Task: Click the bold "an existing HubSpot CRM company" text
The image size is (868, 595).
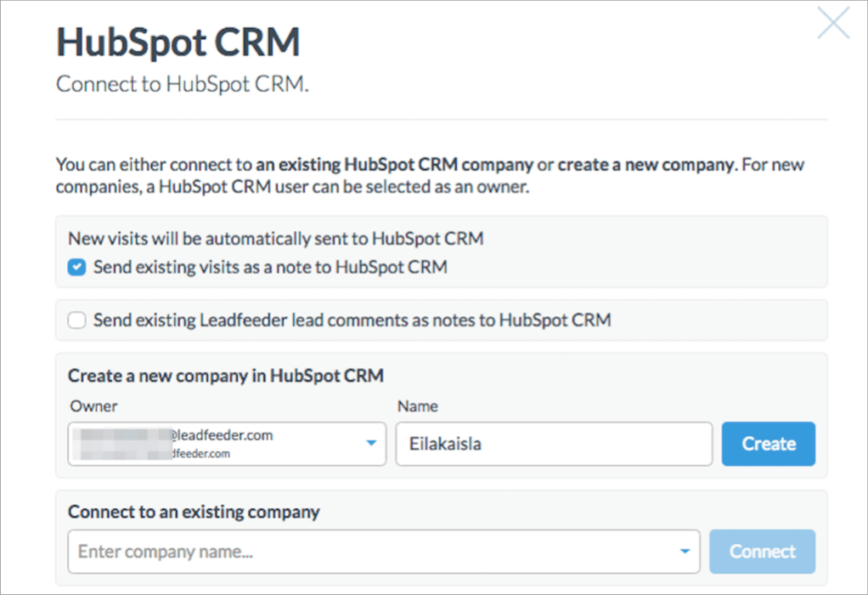Action: tap(395, 164)
